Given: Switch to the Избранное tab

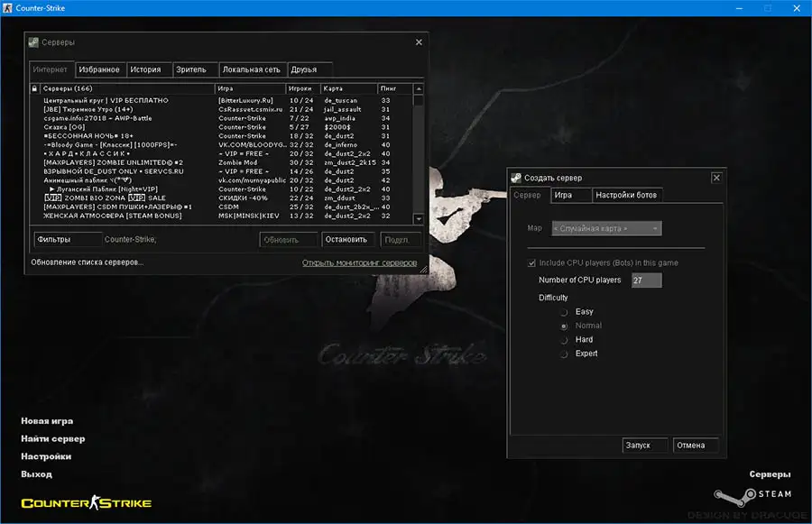Looking at the screenshot, I should (x=99, y=69).
